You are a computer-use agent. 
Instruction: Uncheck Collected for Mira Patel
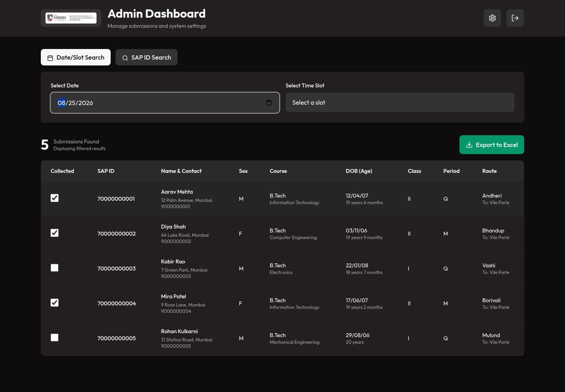tap(55, 303)
